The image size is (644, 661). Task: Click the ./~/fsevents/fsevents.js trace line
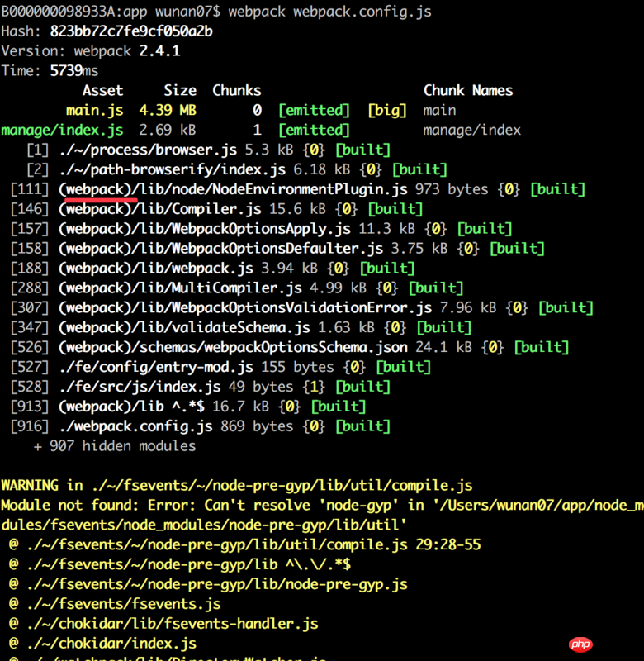pyautogui.click(x=115, y=604)
